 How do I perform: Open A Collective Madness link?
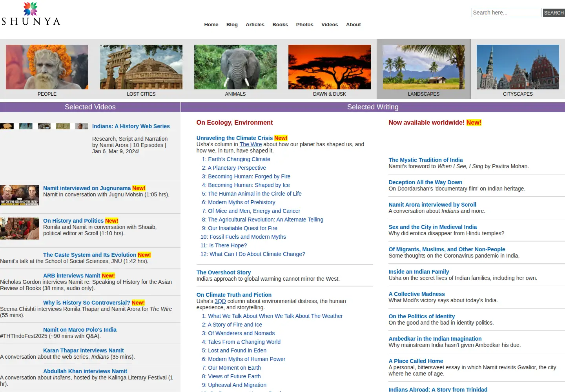pyautogui.click(x=417, y=294)
